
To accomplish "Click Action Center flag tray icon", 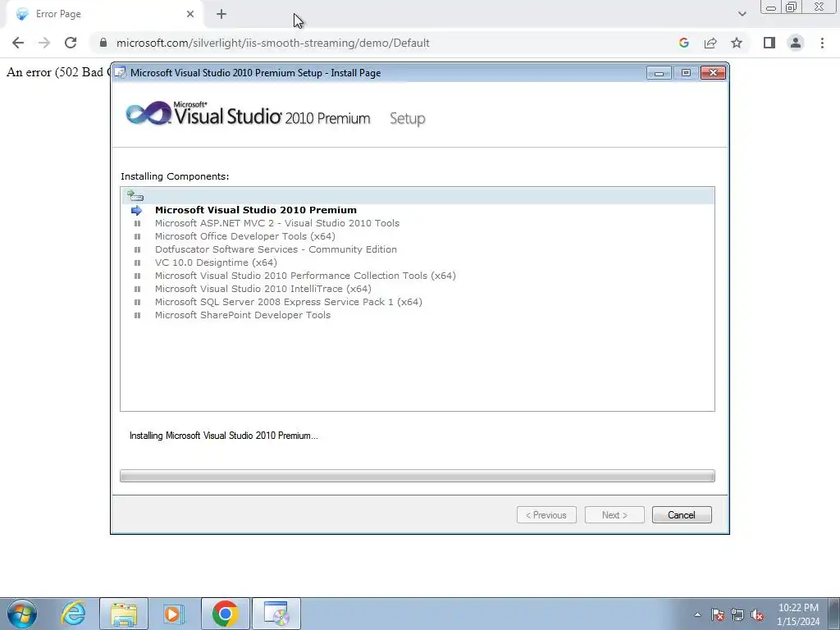I will click(x=718, y=614).
